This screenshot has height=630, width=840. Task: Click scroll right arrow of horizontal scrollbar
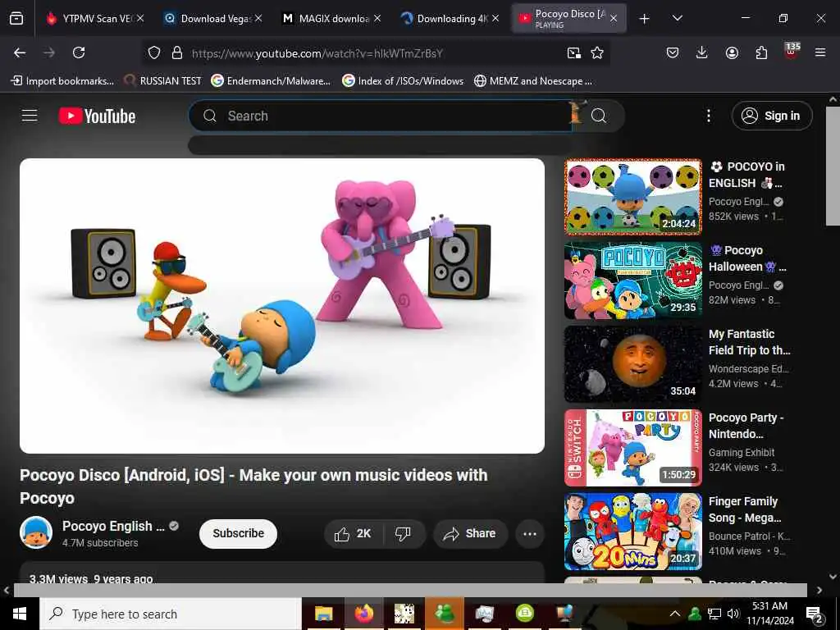pyautogui.click(x=819, y=591)
